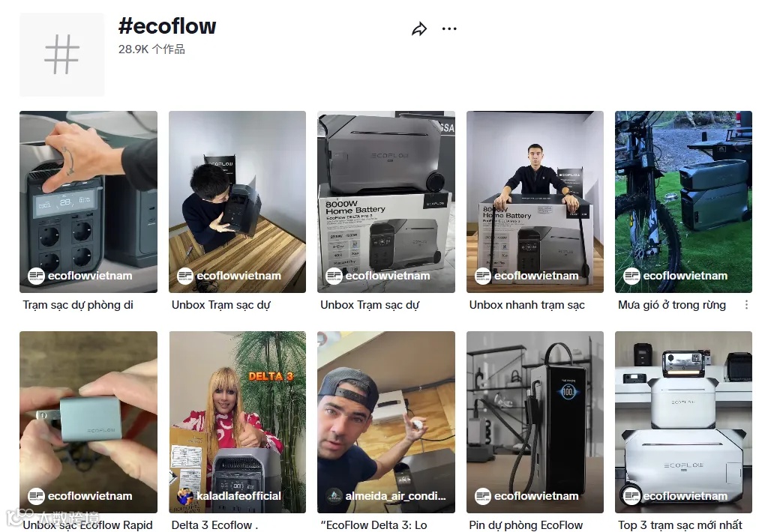Click the #ecoflow hashtag title
Screen dimensions: 762x532
point(167,26)
